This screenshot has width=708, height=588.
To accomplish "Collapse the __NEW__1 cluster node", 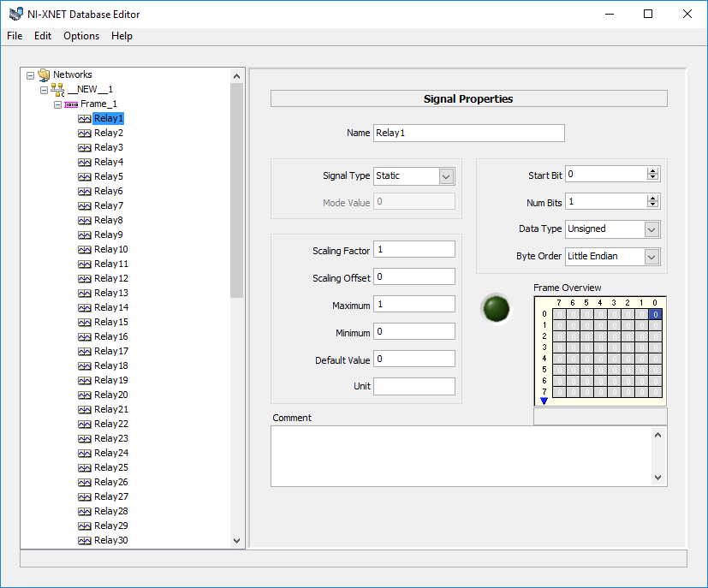I will (x=44, y=90).
